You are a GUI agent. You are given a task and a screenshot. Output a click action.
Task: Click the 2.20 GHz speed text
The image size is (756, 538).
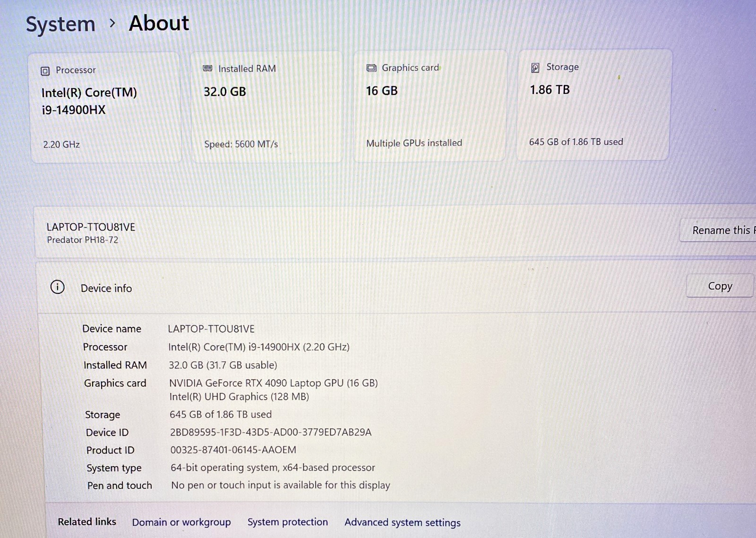61,145
